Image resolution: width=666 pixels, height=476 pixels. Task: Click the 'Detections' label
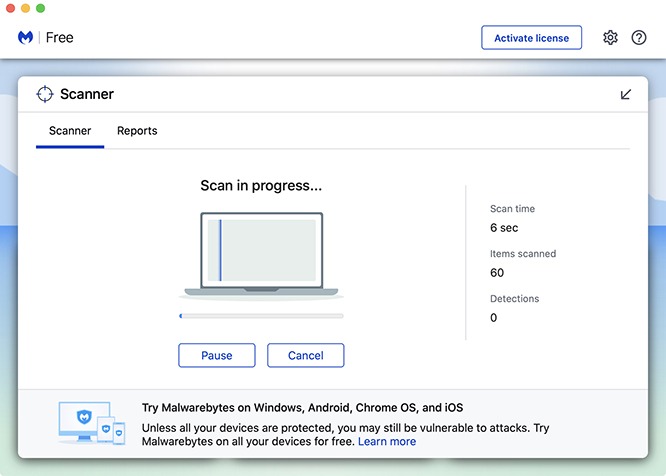514,299
